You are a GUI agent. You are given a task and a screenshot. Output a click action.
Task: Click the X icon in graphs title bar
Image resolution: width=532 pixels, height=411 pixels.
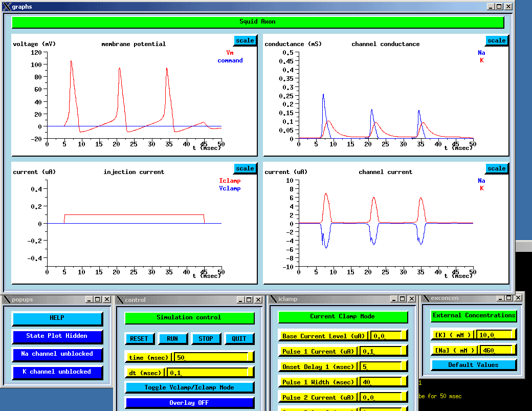pyautogui.click(x=6, y=7)
